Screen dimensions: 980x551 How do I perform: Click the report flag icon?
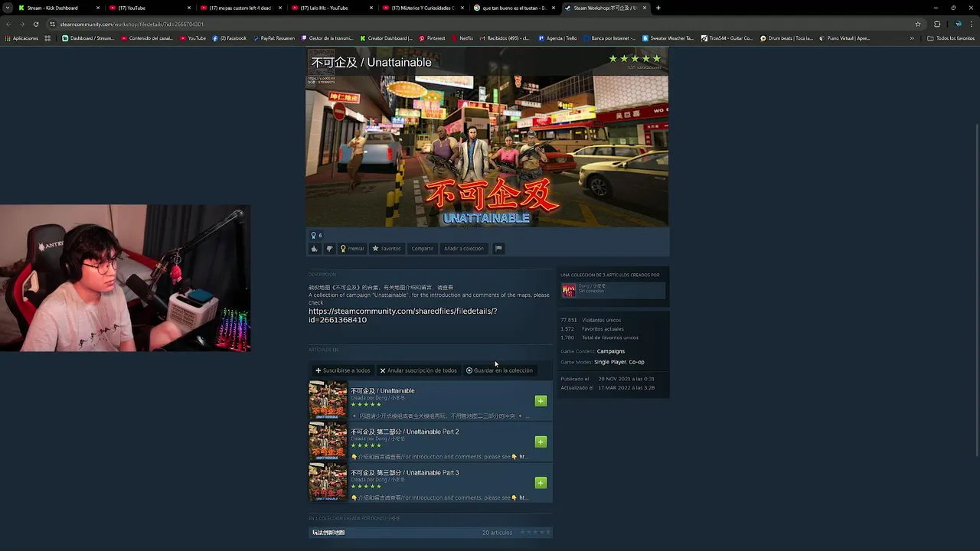[x=498, y=249]
